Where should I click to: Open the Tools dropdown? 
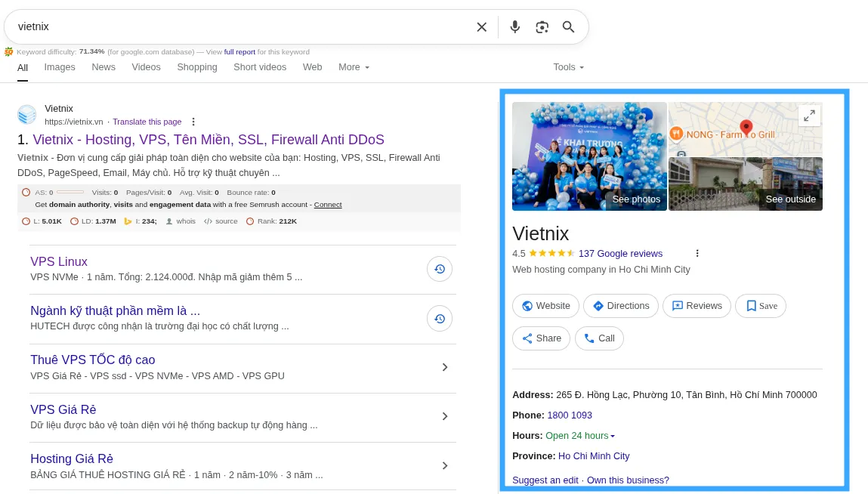(568, 67)
